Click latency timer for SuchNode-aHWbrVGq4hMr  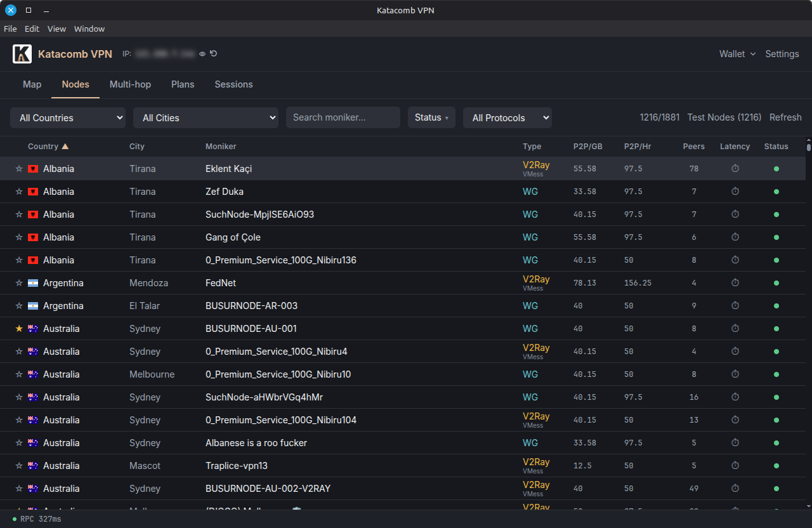click(x=735, y=397)
